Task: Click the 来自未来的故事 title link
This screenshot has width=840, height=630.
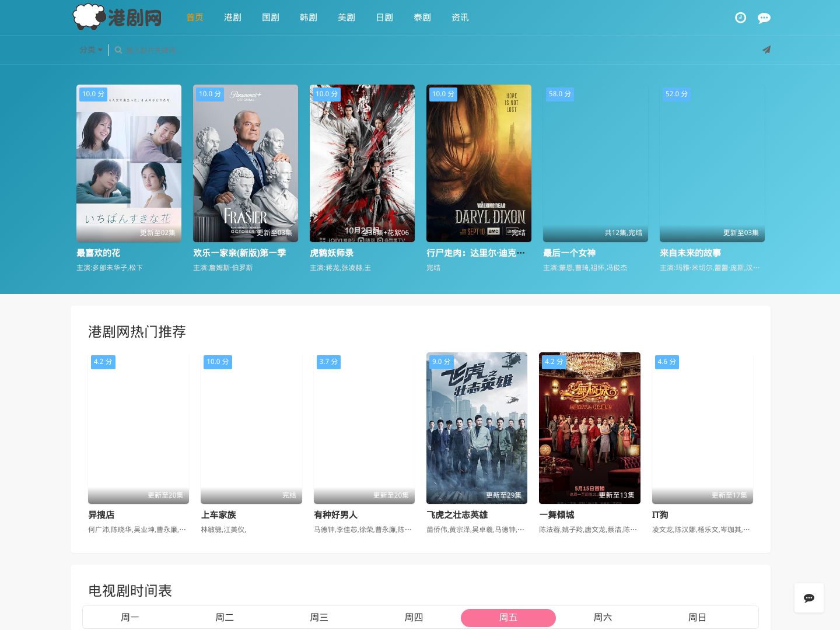Action: click(x=690, y=253)
